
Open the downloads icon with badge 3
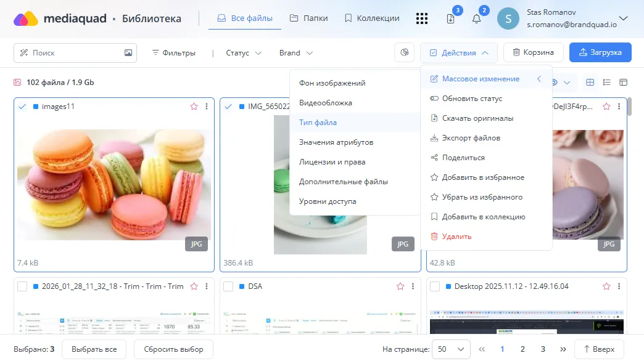pyautogui.click(x=450, y=18)
